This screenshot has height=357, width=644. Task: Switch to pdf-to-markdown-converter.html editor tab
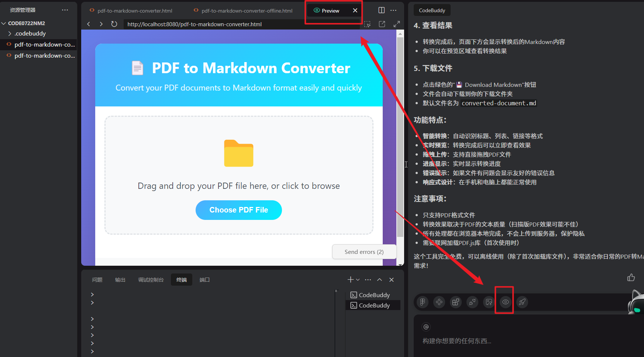pyautogui.click(x=131, y=11)
